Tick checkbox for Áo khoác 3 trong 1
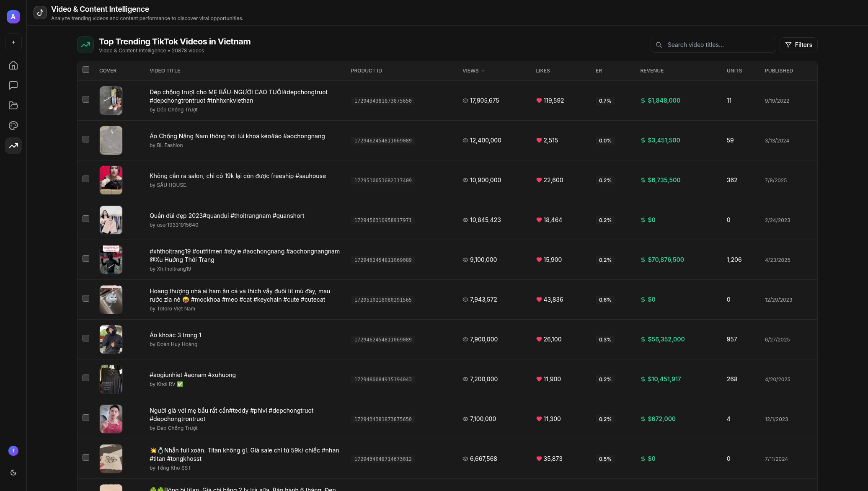 click(x=86, y=338)
